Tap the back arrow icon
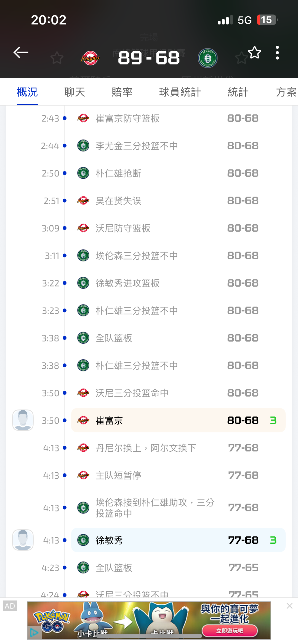 (x=21, y=52)
